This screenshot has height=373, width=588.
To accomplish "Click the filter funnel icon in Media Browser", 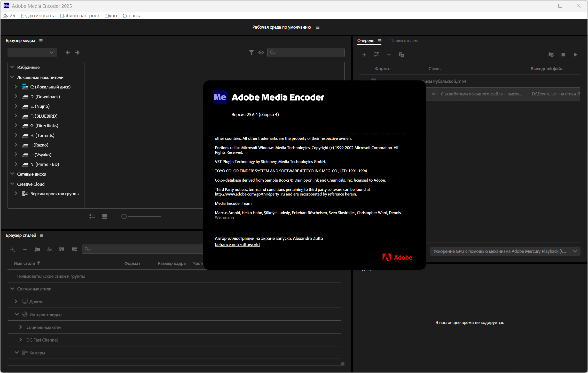I will (251, 53).
